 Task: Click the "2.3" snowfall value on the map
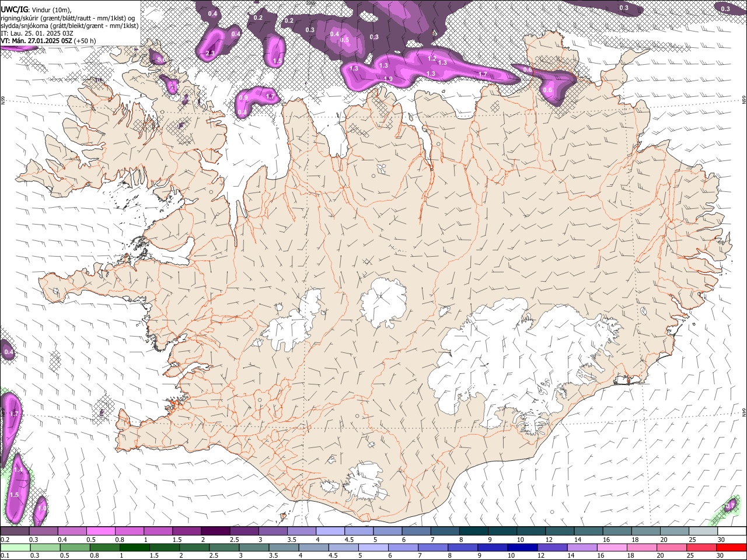point(211,53)
